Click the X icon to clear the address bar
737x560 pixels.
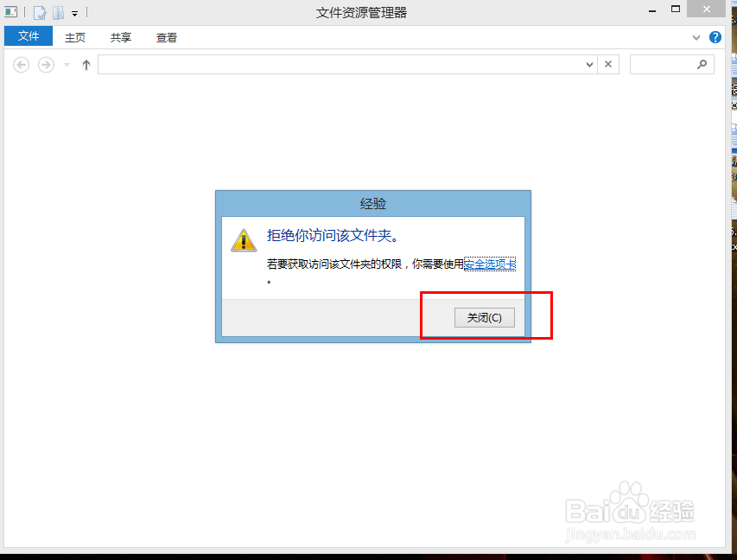(607, 64)
